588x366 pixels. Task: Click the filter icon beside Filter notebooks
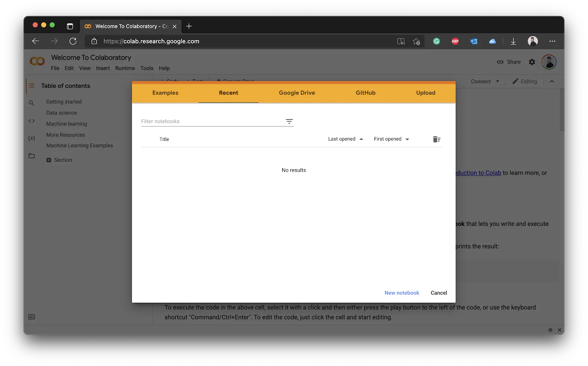pos(289,121)
